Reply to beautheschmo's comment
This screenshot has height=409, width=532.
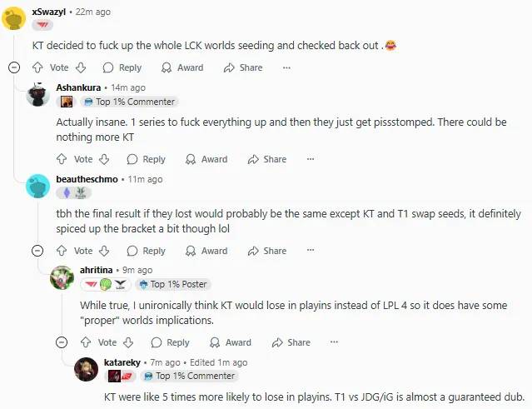(x=147, y=251)
